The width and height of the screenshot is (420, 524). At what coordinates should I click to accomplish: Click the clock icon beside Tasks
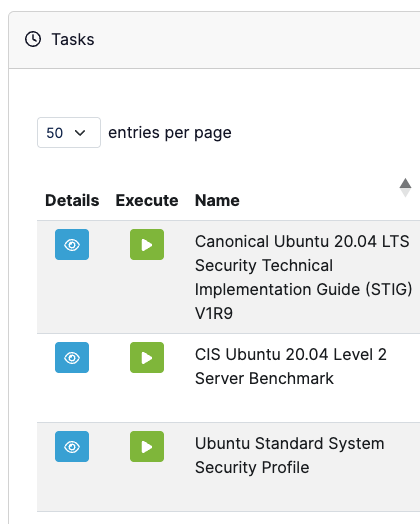tap(33, 39)
